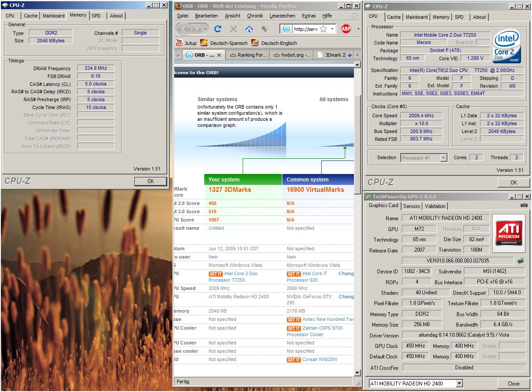Open the Hilfe menu
Viewport: 532px width, 392px height.
[x=327, y=16]
